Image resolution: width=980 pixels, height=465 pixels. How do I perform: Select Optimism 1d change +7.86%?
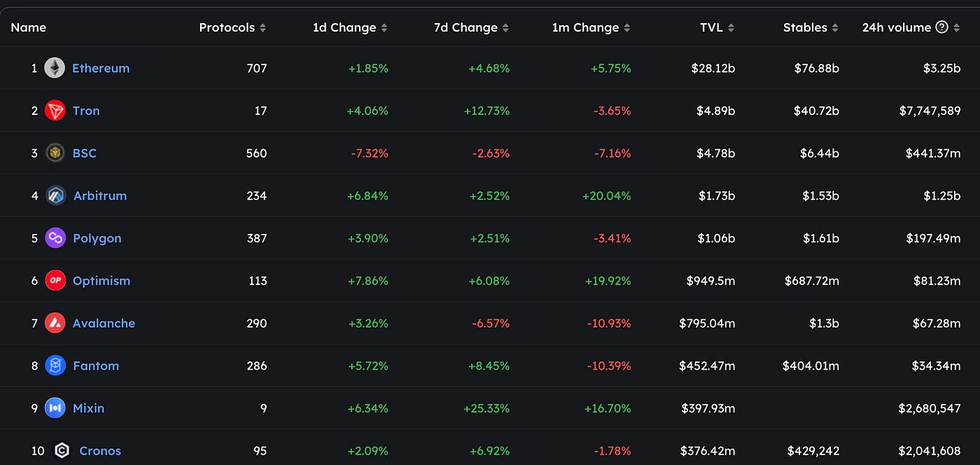[367, 280]
